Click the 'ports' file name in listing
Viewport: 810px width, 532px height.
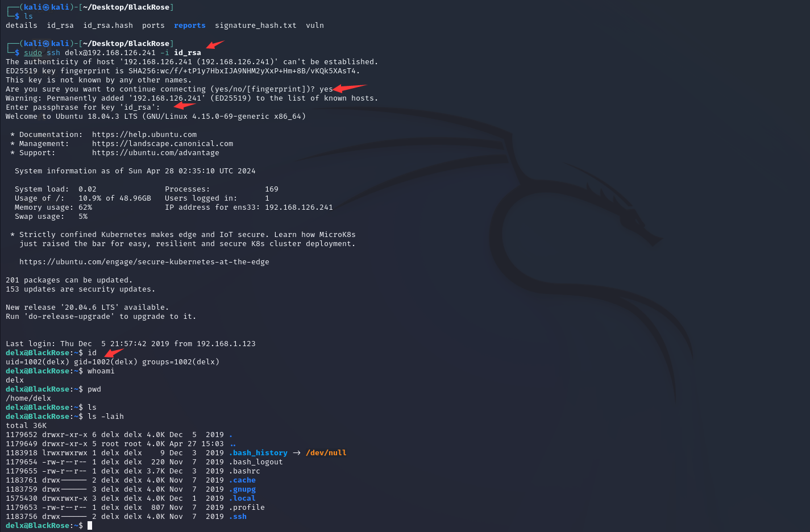click(153, 26)
